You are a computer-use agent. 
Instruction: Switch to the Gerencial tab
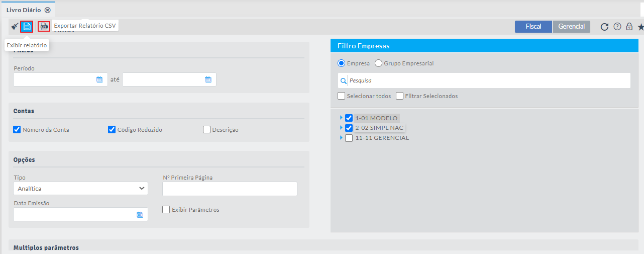tap(571, 27)
